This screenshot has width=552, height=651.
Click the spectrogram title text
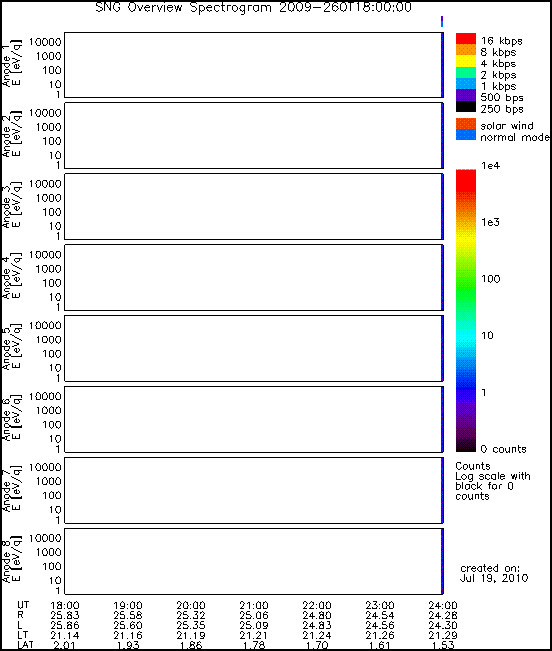[x=254, y=7]
